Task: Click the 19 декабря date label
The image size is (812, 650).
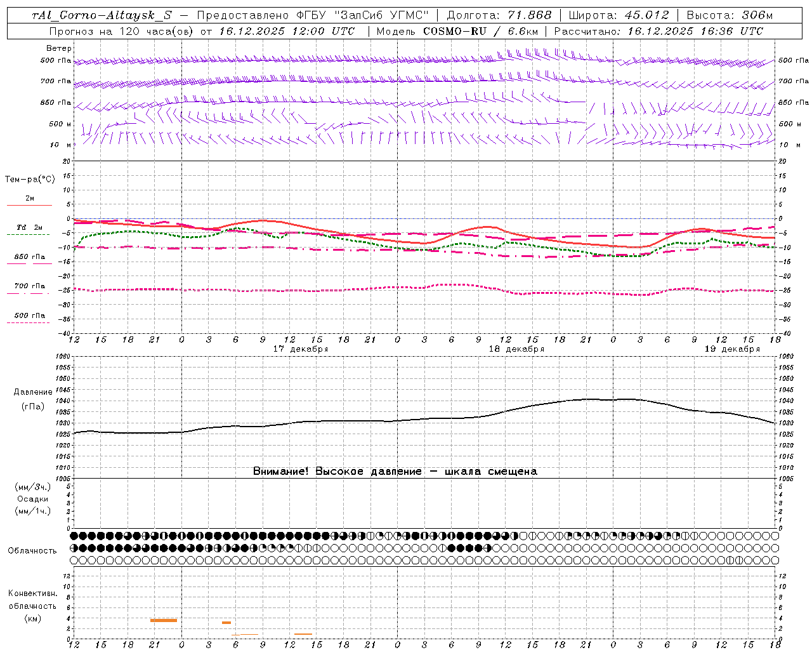Action: [732, 349]
